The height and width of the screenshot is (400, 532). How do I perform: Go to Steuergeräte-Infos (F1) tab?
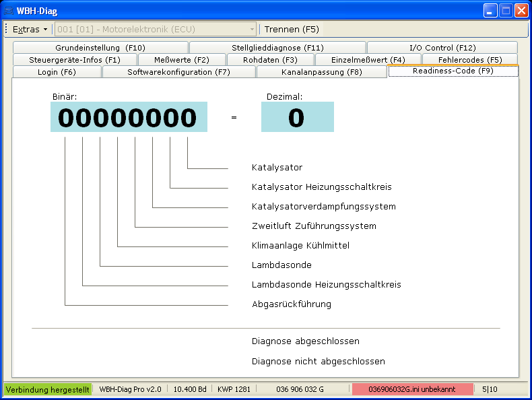pos(75,60)
